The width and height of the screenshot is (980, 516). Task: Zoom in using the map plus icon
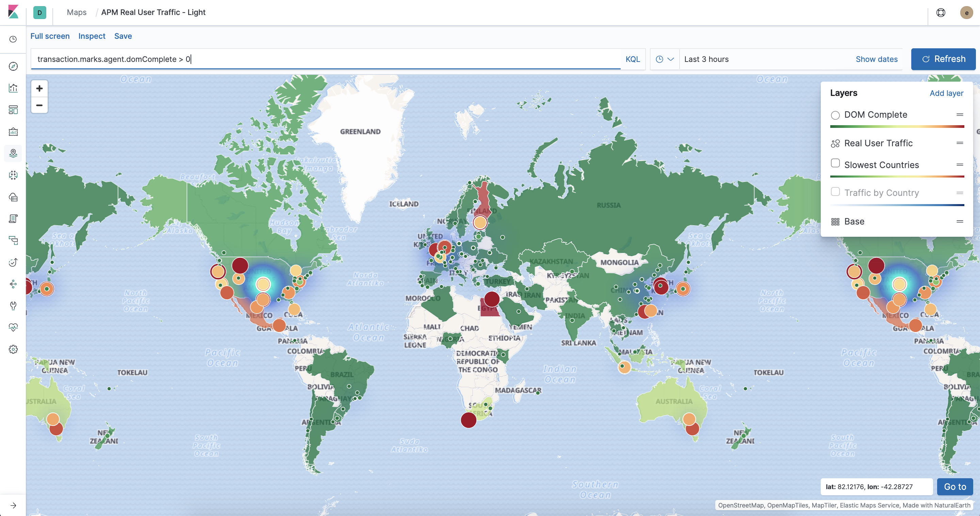pos(39,88)
